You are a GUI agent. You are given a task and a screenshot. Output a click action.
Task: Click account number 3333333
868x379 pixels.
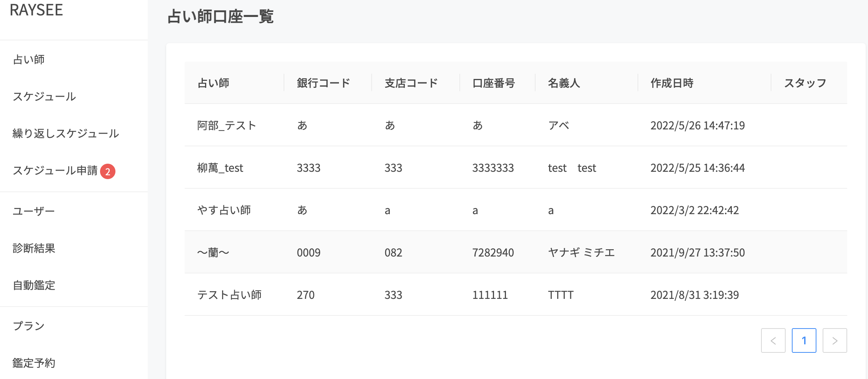tap(493, 168)
